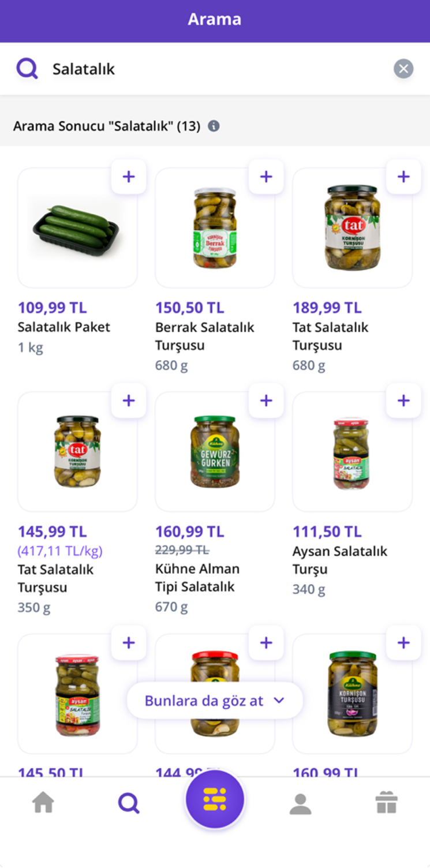
Task: Click the Salatalık search input field
Action: 219,69
